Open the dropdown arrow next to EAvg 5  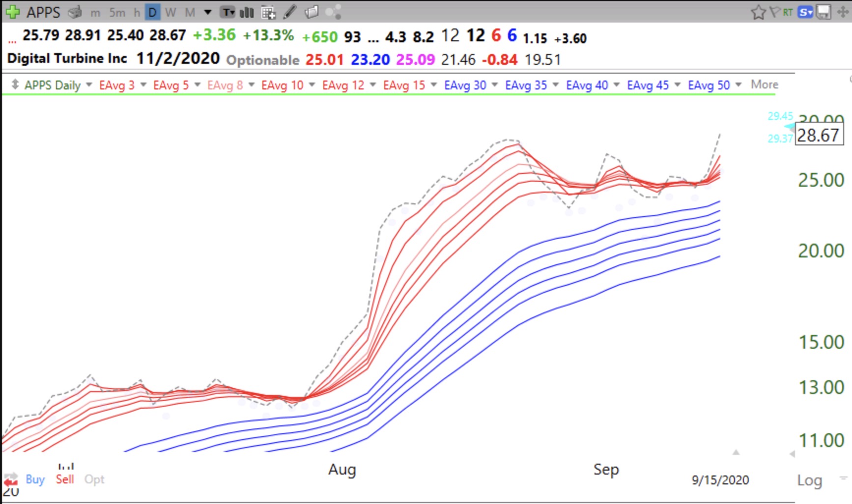pos(198,84)
